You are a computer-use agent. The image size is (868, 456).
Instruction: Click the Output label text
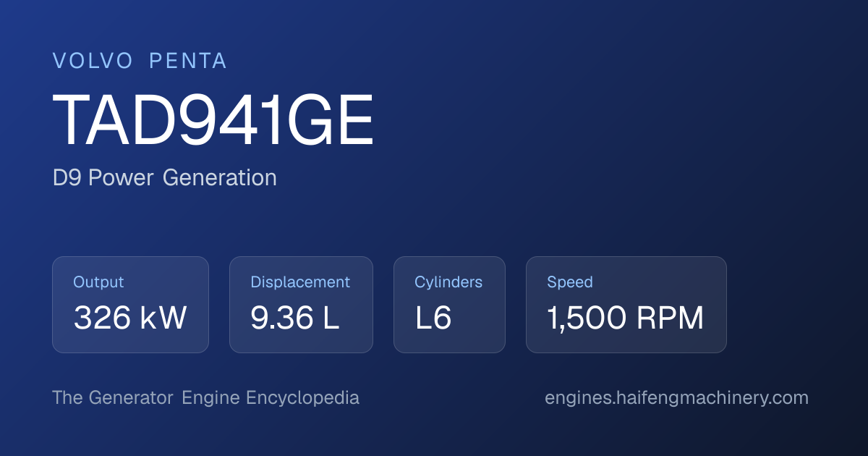[x=98, y=282]
